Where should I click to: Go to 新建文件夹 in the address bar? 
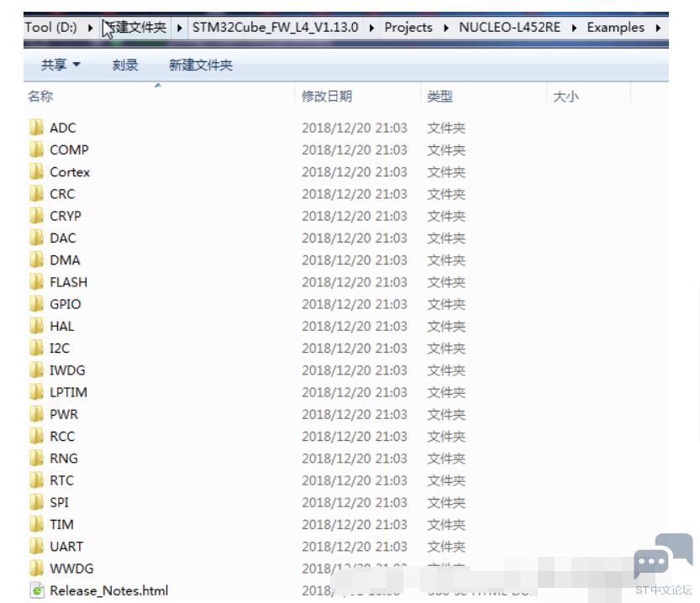click(x=136, y=27)
